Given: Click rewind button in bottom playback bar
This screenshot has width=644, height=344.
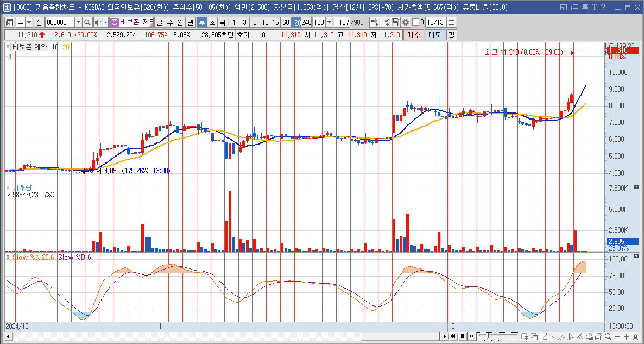Looking at the screenshot, I should click(x=453, y=336).
